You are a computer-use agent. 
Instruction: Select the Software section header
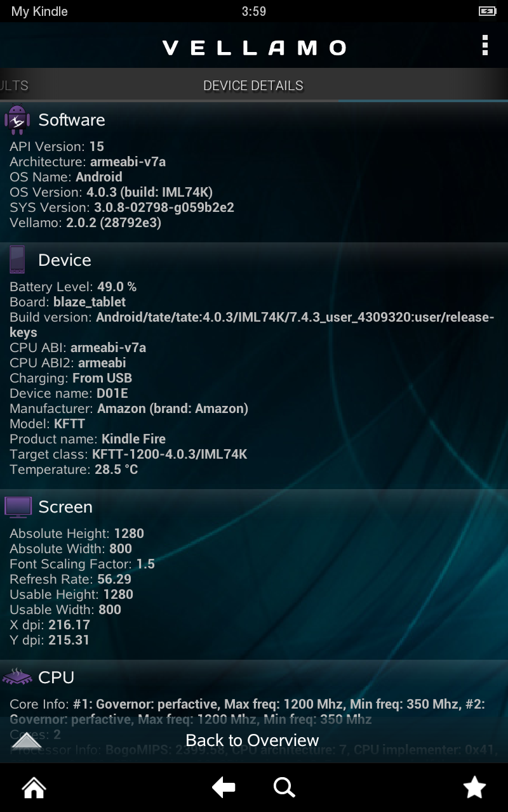[72, 120]
